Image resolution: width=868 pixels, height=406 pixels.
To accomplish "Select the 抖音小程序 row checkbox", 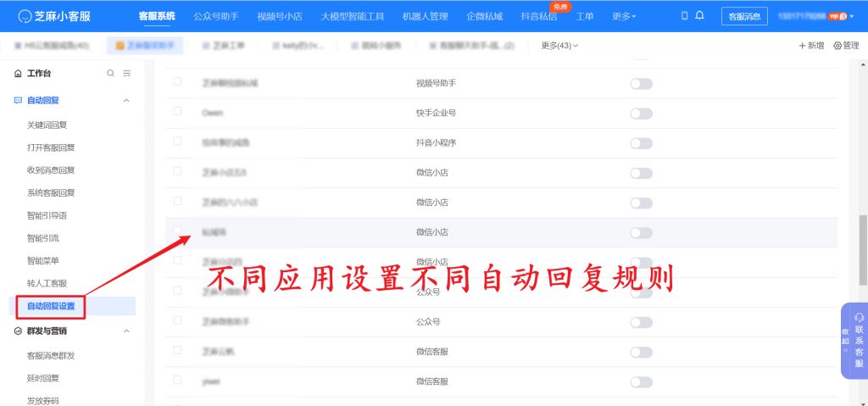I will [177, 141].
